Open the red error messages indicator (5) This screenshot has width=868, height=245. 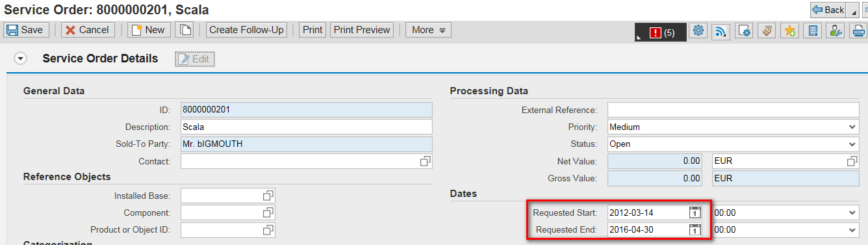pos(661,32)
